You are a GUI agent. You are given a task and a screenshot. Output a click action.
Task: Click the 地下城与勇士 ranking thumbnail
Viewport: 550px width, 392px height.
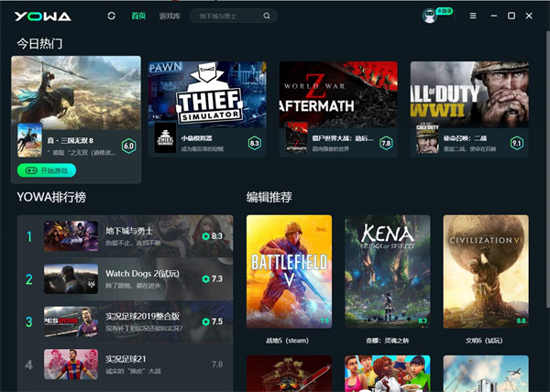[71, 235]
